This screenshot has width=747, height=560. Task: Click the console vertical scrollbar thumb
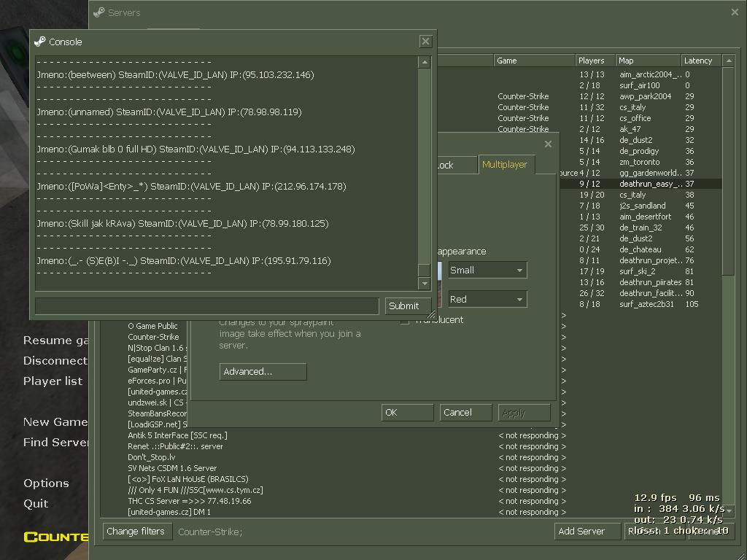(x=425, y=270)
